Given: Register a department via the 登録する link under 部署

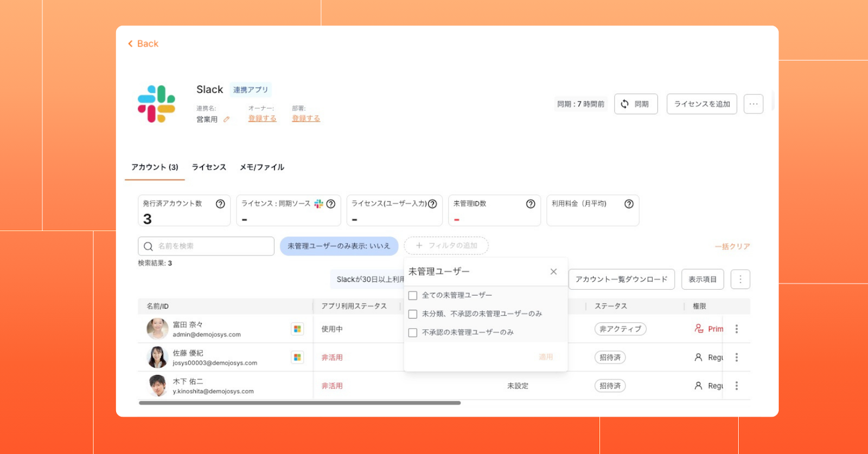Looking at the screenshot, I should (306, 118).
